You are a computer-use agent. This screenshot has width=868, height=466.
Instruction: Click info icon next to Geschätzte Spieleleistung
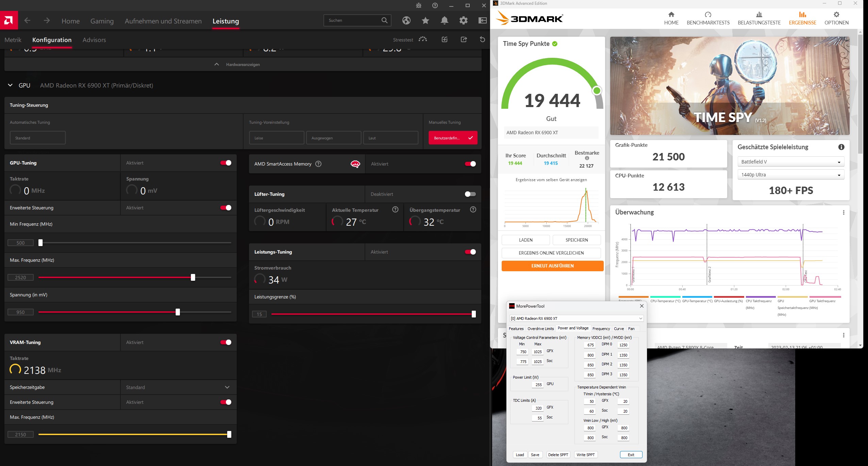tap(841, 147)
